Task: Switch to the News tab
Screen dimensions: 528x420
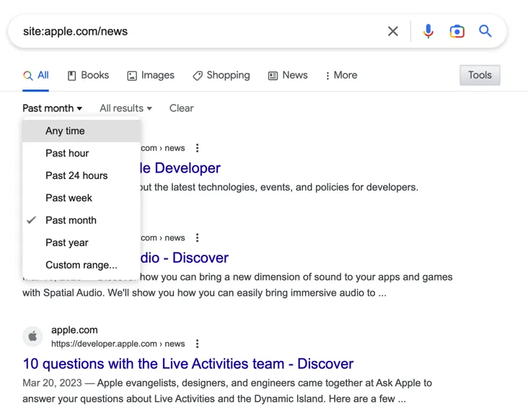Action: coord(288,75)
